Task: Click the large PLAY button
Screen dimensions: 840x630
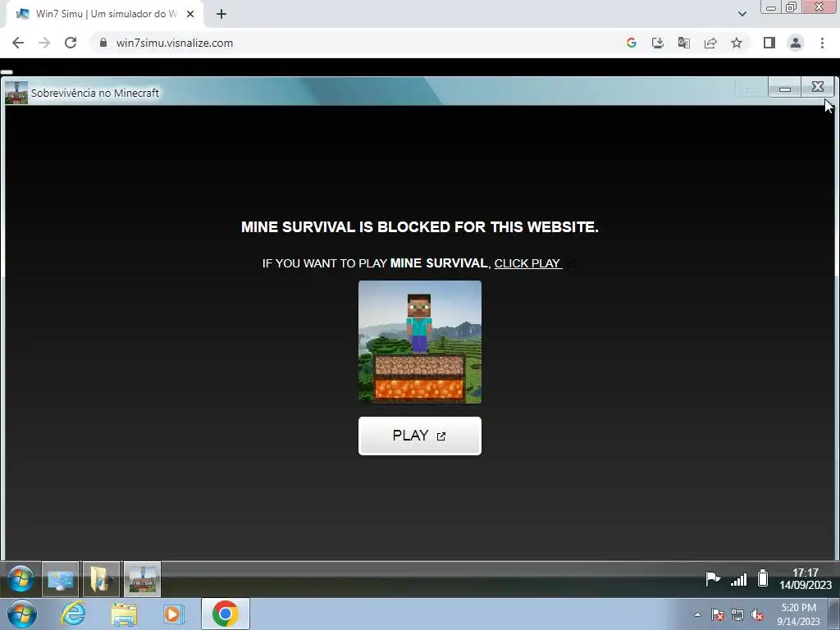Action: pos(419,436)
